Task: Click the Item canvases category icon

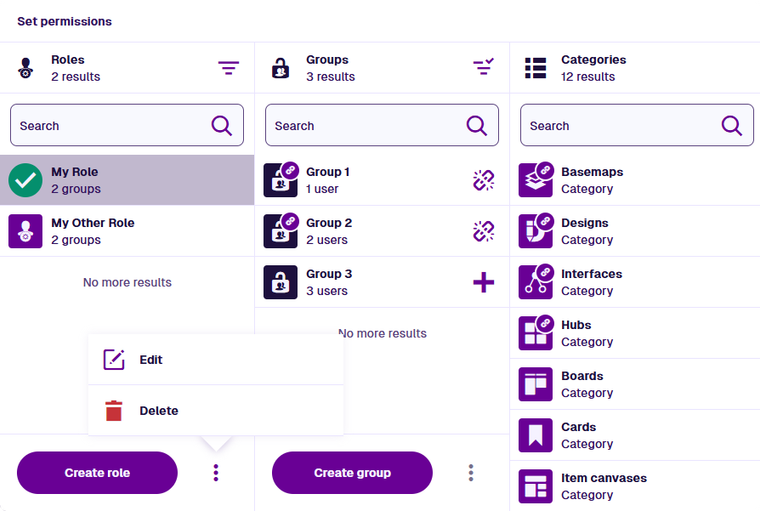Action: point(536,486)
